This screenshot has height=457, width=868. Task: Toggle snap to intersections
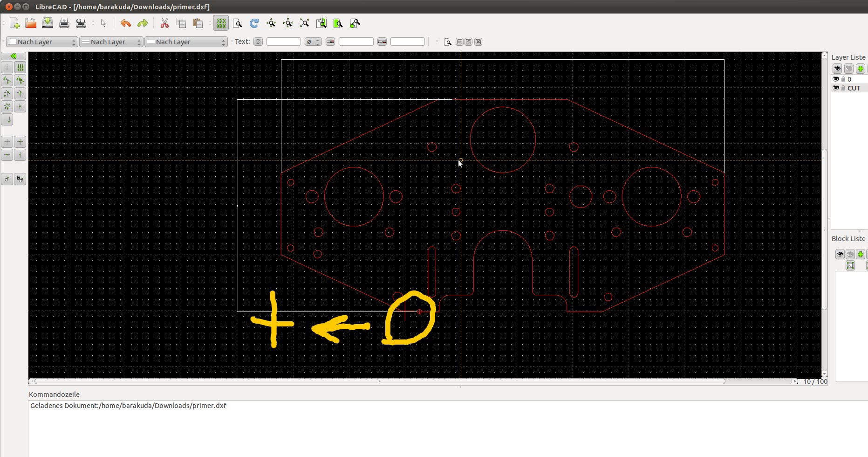20,107
